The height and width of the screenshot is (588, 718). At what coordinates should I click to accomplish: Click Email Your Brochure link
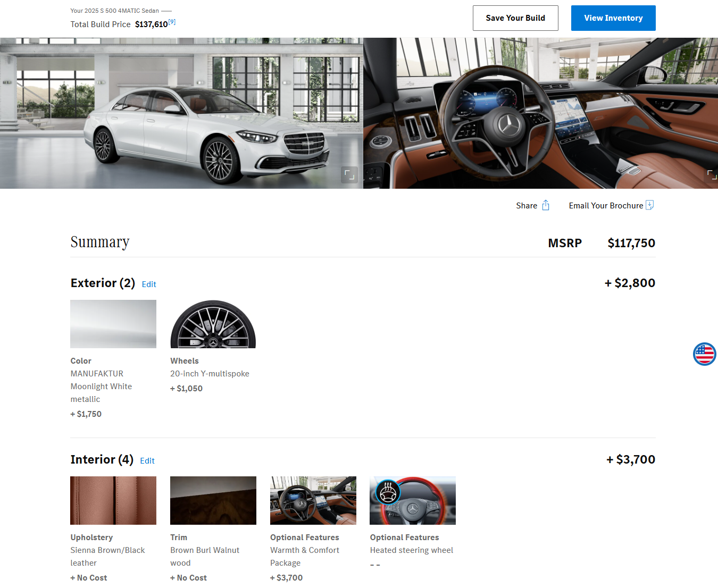pyautogui.click(x=605, y=206)
